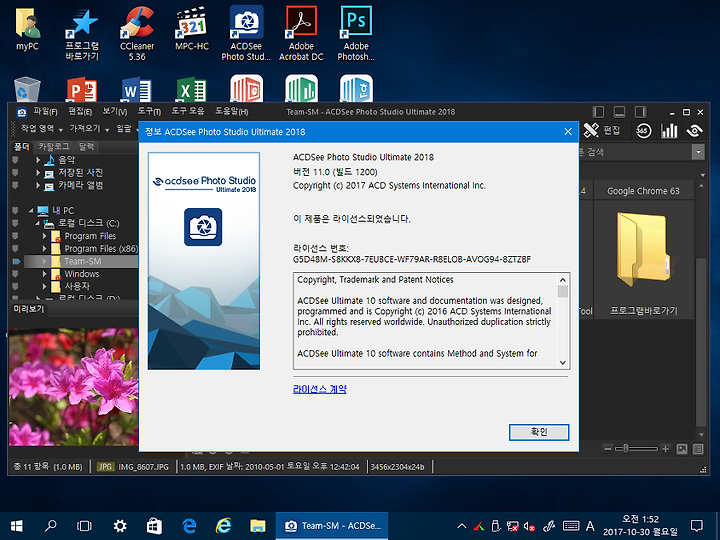This screenshot has width=720, height=540.
Task: Open the CCleaner 5.36 desktop icon
Action: pyautogui.click(x=137, y=34)
